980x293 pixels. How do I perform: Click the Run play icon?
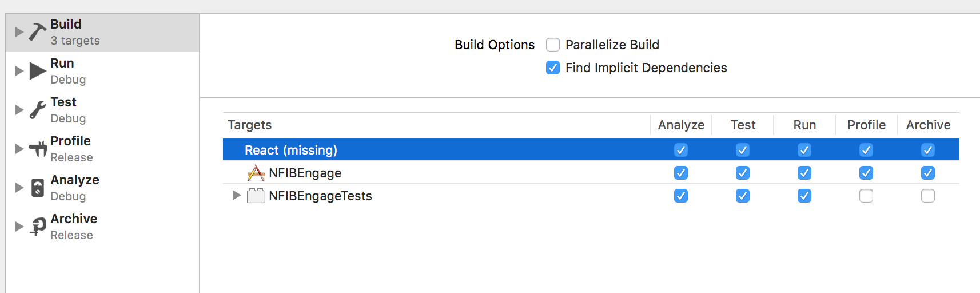click(38, 71)
